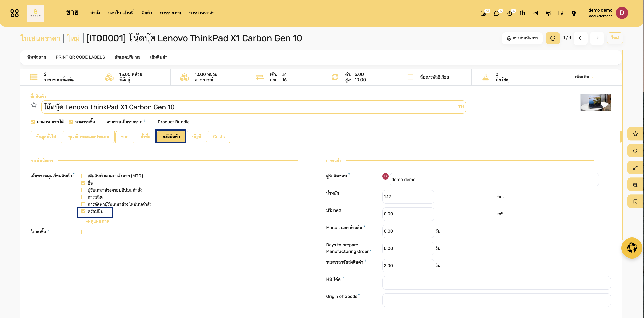Click the search magnifier in right sidebar
The image size is (644, 318).
coord(635,151)
